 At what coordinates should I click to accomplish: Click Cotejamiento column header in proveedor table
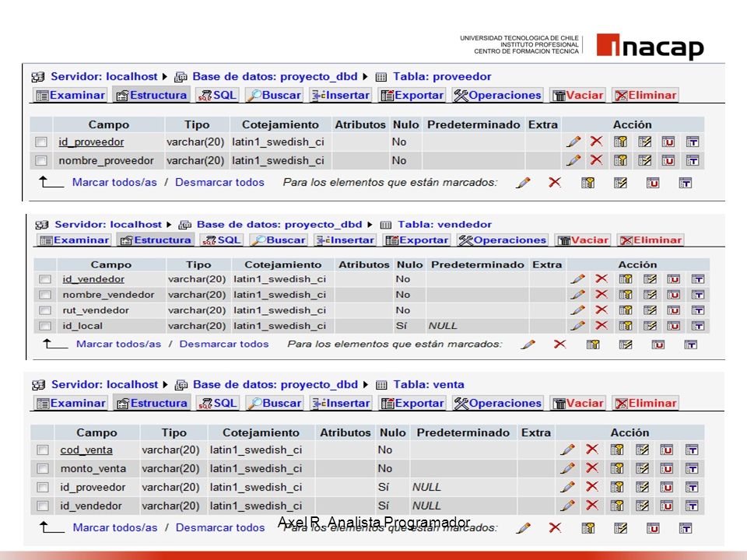click(280, 124)
